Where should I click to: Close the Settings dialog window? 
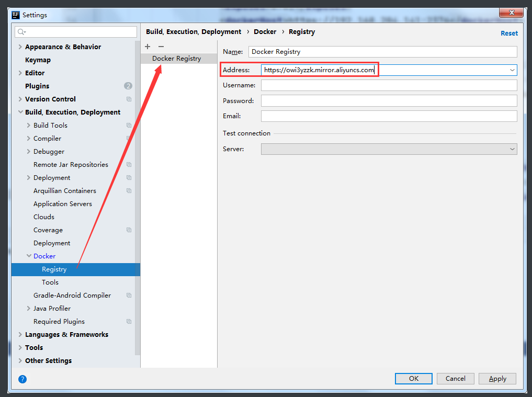(x=511, y=13)
